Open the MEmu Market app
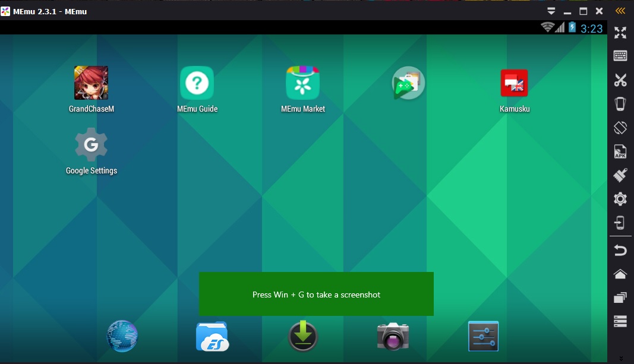This screenshot has height=364, width=634. click(x=303, y=83)
